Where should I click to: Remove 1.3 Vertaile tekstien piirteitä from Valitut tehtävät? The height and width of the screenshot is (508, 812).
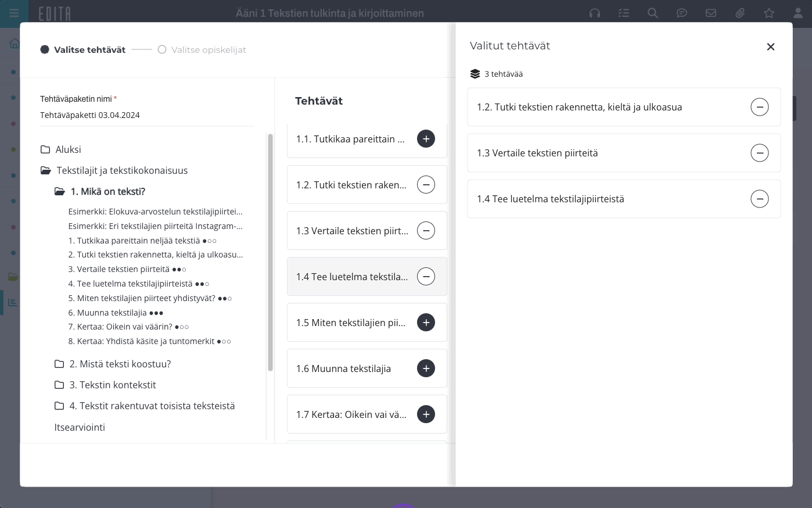click(759, 153)
